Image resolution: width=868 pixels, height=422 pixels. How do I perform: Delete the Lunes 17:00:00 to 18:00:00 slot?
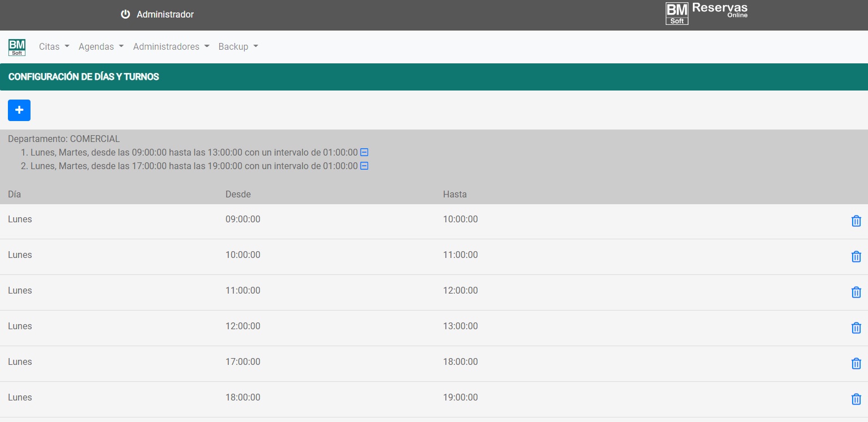[856, 364]
